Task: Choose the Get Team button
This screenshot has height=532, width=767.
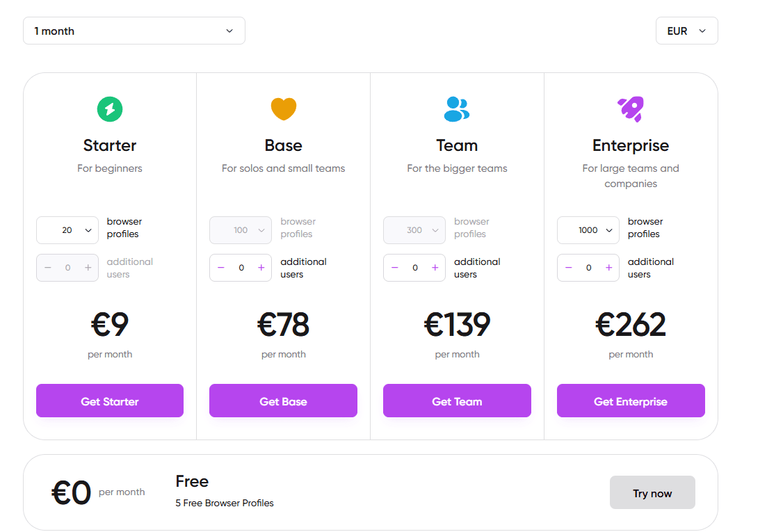Action: click(457, 401)
